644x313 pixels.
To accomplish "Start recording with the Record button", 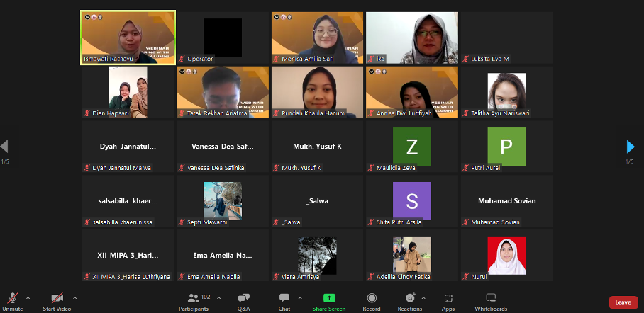I will pyautogui.click(x=372, y=300).
